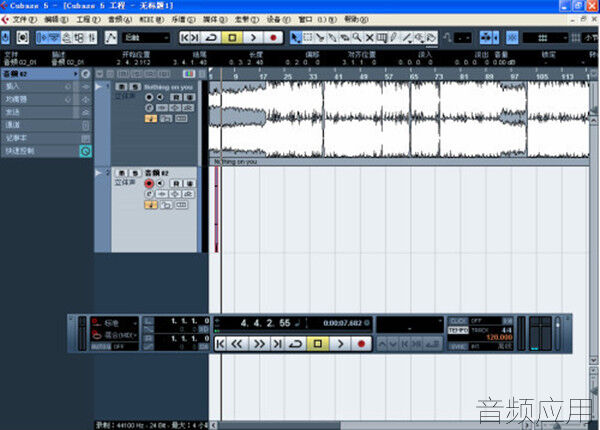
Task: Open the nudge palette dropdown
Action: pos(463,37)
